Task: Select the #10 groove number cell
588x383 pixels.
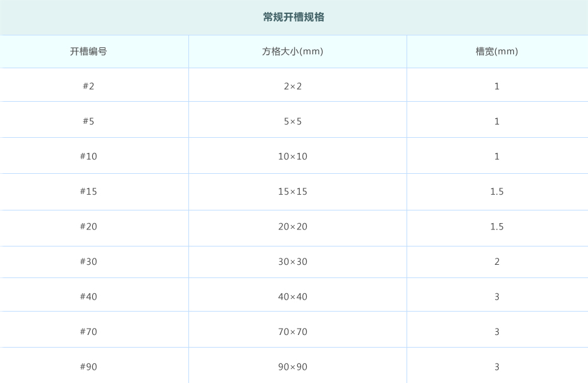Action: point(89,156)
